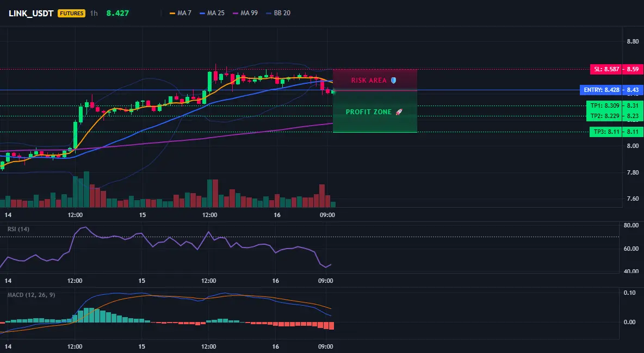Click 09:00 on the MACD time axis
This screenshot has height=353, width=644.
[x=325, y=346]
